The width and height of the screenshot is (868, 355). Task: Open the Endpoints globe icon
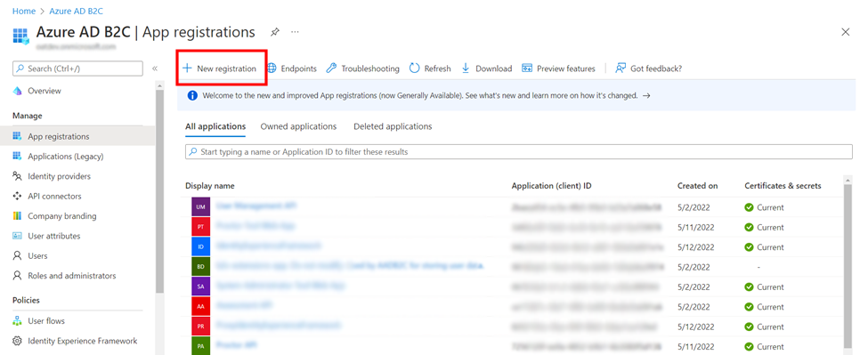[x=272, y=68]
